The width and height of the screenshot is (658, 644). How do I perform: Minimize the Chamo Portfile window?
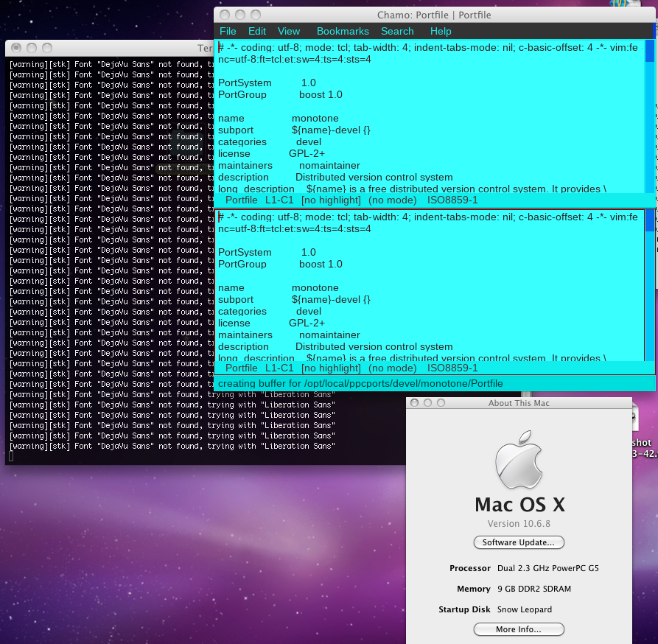(240, 15)
